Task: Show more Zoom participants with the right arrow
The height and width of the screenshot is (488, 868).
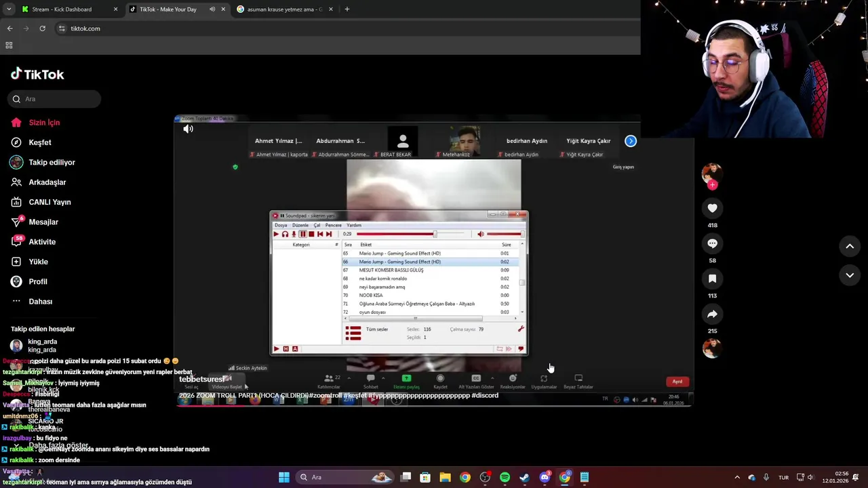Action: [631, 141]
